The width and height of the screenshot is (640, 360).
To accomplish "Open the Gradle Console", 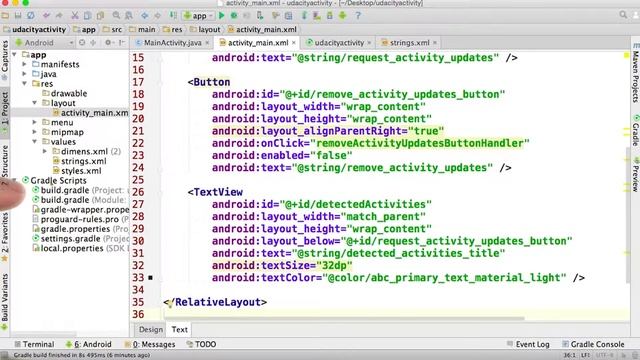I will [x=593, y=344].
